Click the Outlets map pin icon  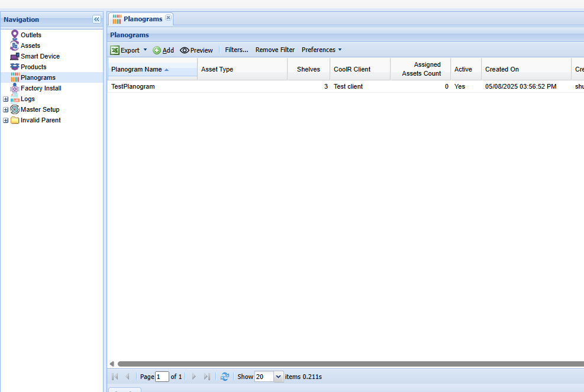[15, 35]
